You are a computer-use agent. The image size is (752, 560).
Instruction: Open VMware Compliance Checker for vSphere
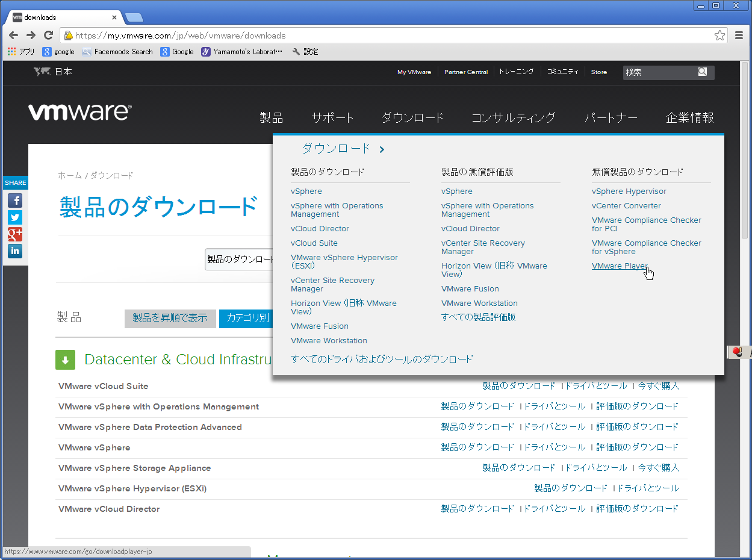647,247
